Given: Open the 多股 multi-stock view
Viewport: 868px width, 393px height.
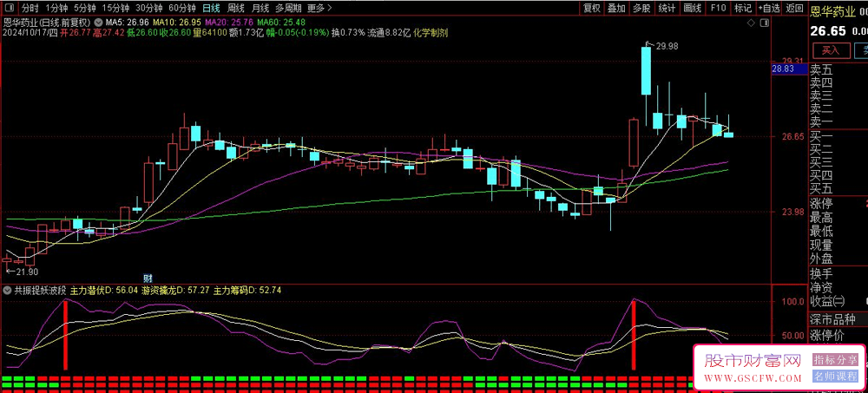Looking at the screenshot, I should [641, 8].
